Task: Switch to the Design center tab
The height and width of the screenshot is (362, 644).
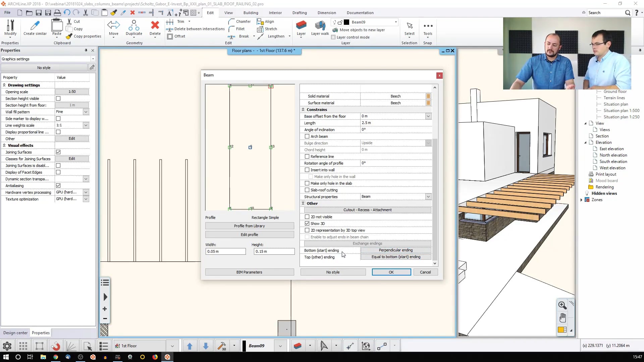Action: [15, 333]
